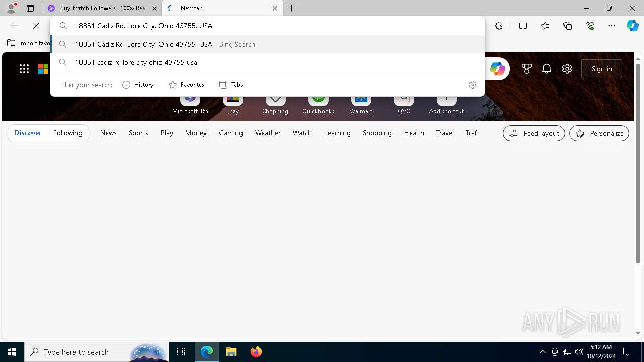Image resolution: width=644 pixels, height=362 pixels.
Task: Click the page vertical scrollbar thumb
Action: 638,163
